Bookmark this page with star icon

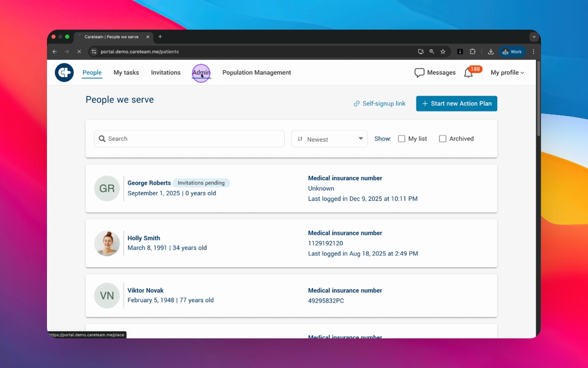tap(443, 52)
